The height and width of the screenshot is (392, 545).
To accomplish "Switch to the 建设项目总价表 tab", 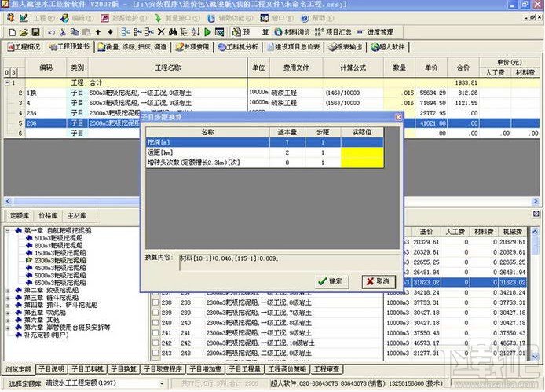I will [293, 47].
